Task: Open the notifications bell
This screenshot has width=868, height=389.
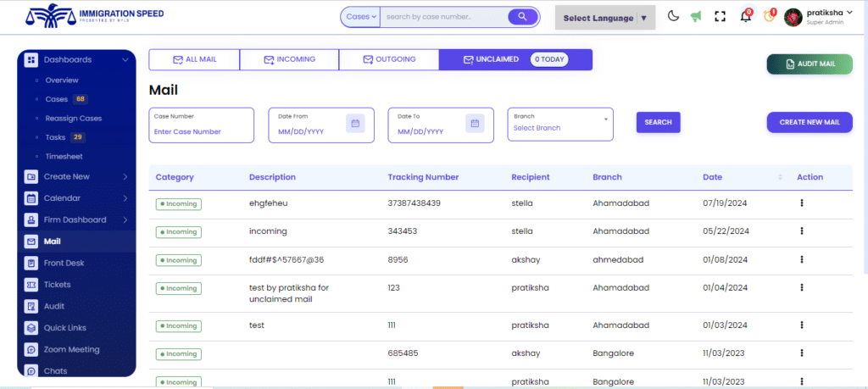Action: [x=746, y=17]
